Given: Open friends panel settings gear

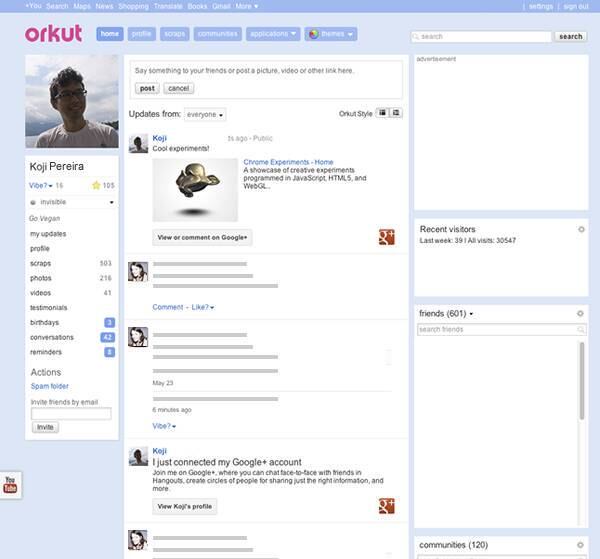Looking at the screenshot, I should pos(580,313).
